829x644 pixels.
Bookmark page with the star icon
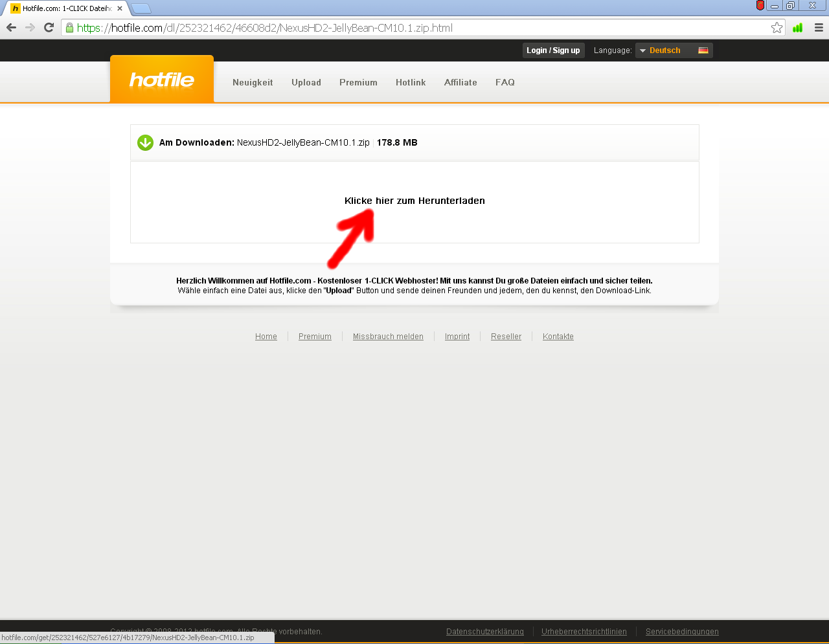(777, 28)
